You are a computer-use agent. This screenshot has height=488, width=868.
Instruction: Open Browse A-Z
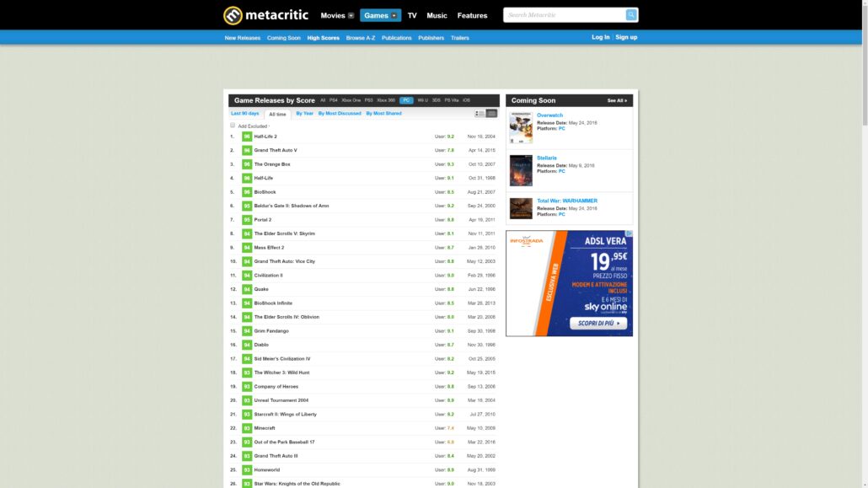point(361,38)
